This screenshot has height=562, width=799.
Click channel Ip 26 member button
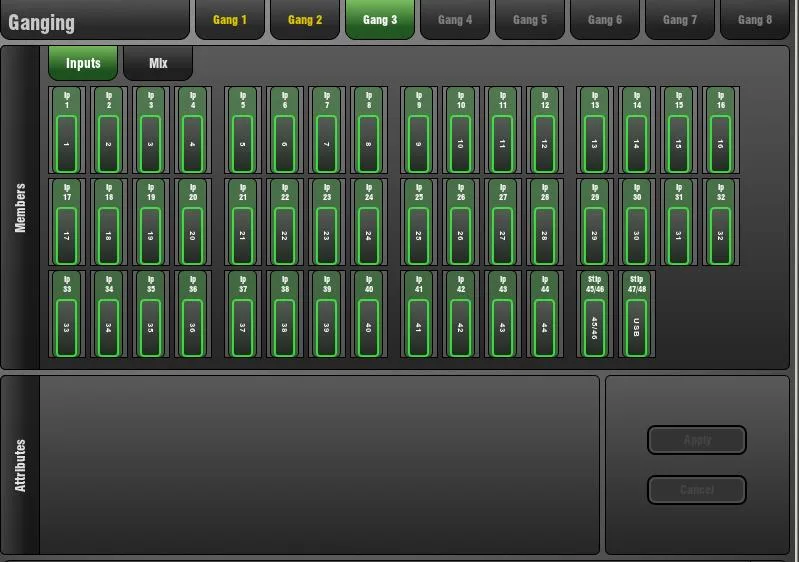461,222
